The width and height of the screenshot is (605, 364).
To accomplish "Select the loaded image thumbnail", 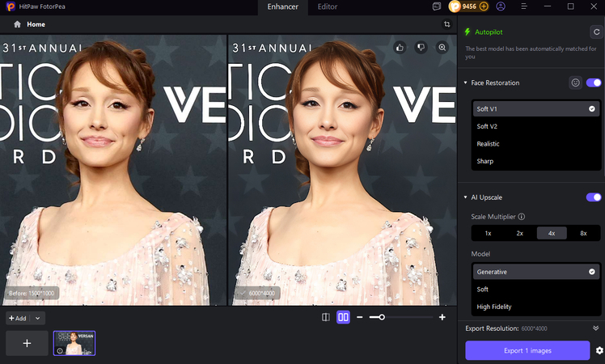I will click(74, 343).
